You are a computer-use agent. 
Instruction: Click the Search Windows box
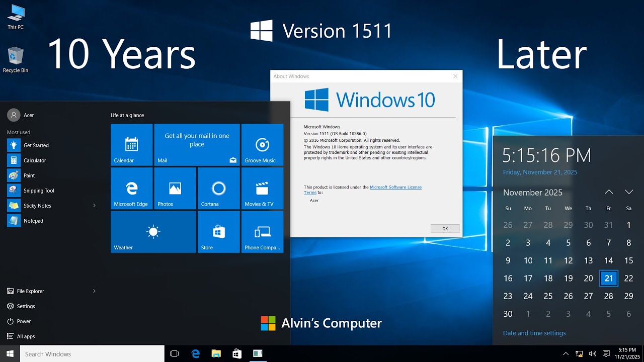click(92, 353)
